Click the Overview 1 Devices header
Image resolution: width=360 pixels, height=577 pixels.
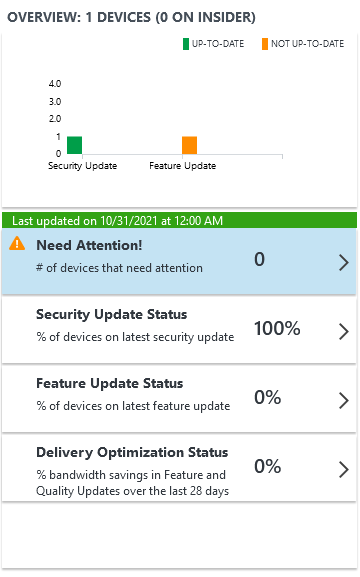[131, 17]
